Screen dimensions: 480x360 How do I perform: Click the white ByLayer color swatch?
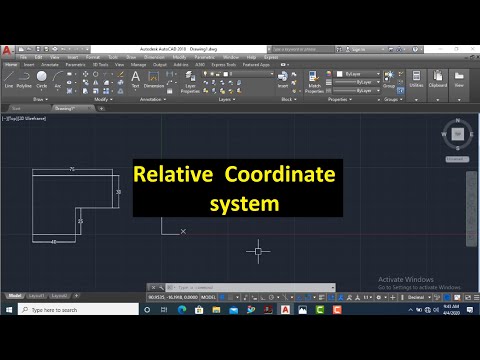click(340, 74)
